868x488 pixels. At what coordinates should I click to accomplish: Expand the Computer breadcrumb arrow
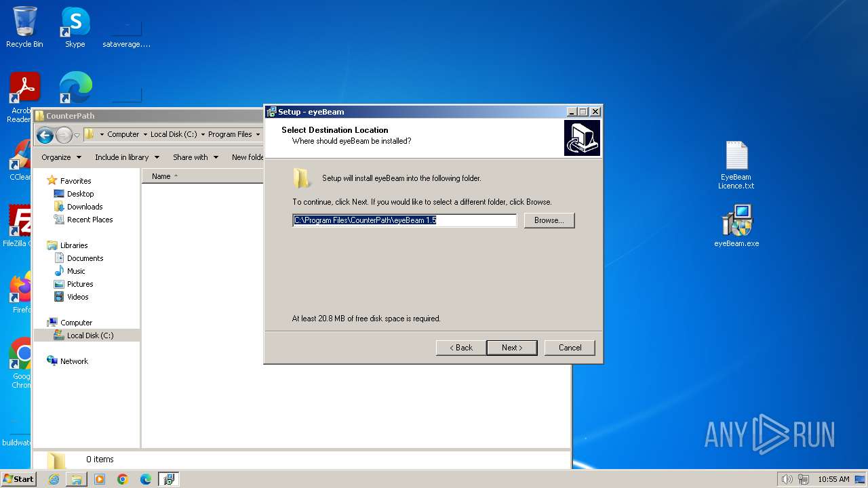coord(145,134)
